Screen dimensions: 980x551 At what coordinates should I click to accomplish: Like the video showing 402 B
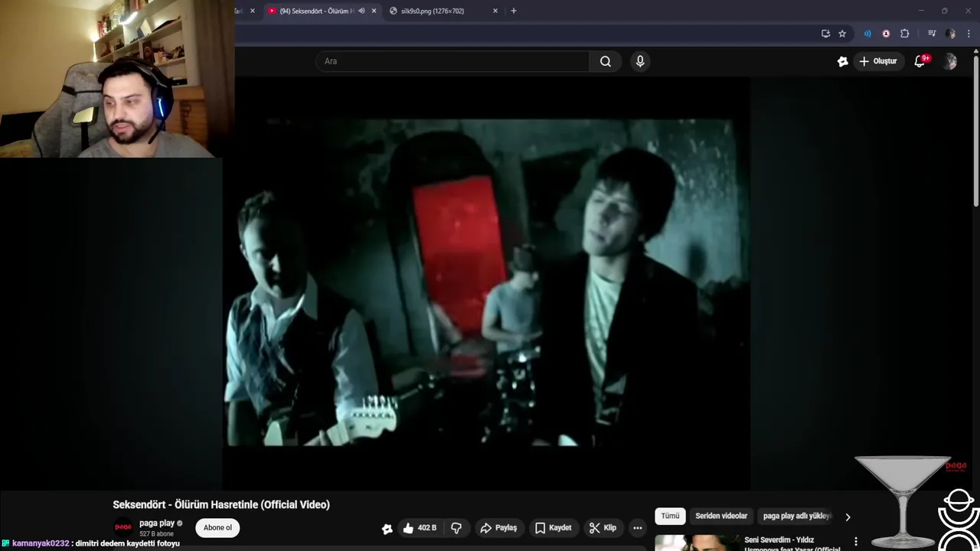(420, 528)
